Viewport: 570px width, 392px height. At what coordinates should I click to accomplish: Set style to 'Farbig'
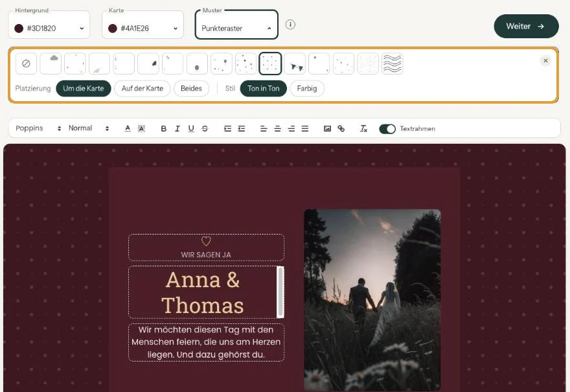pos(307,88)
